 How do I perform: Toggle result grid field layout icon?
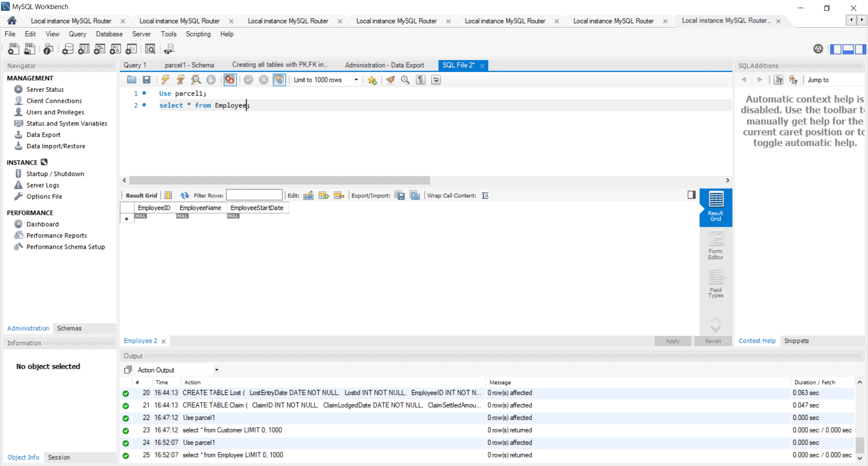click(x=168, y=195)
